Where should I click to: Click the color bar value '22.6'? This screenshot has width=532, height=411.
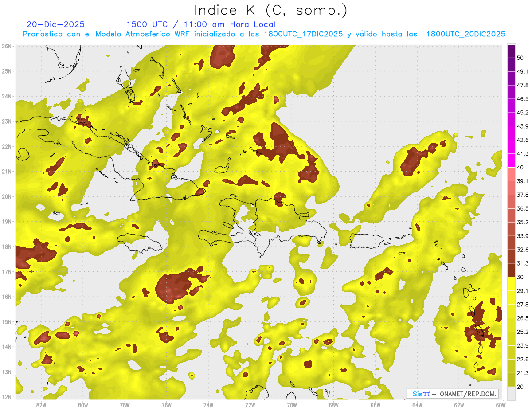[x=522, y=359]
